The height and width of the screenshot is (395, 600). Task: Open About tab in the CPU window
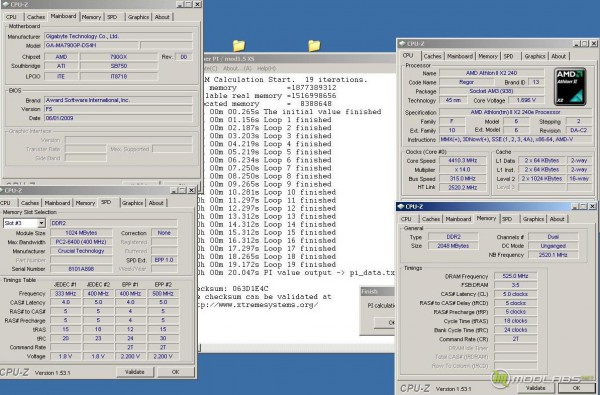click(559, 56)
